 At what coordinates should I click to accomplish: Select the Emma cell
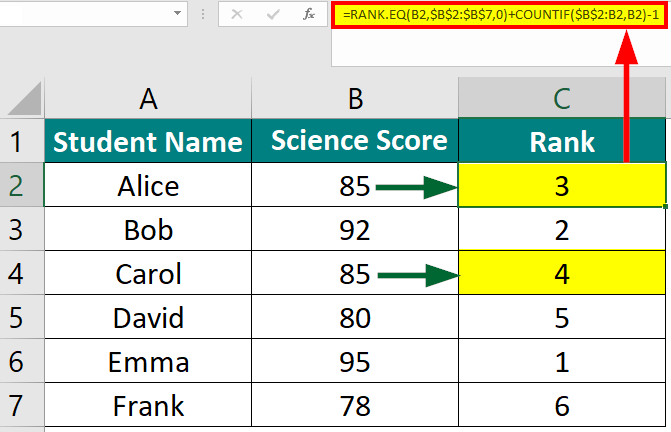(x=148, y=361)
